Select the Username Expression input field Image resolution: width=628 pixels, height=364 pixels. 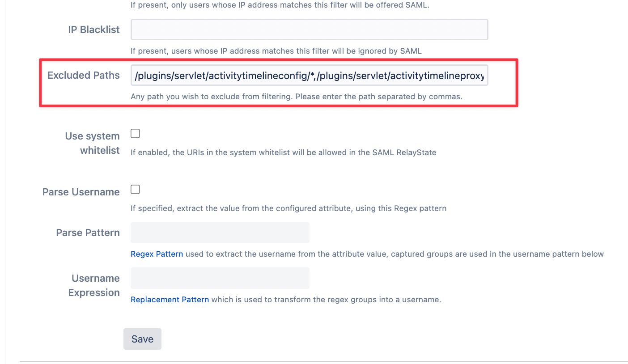220,278
